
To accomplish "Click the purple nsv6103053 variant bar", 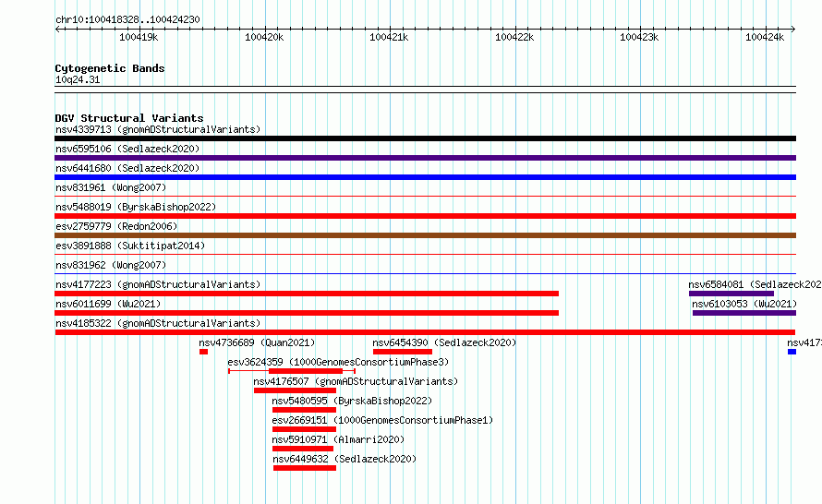I will click(x=744, y=313).
